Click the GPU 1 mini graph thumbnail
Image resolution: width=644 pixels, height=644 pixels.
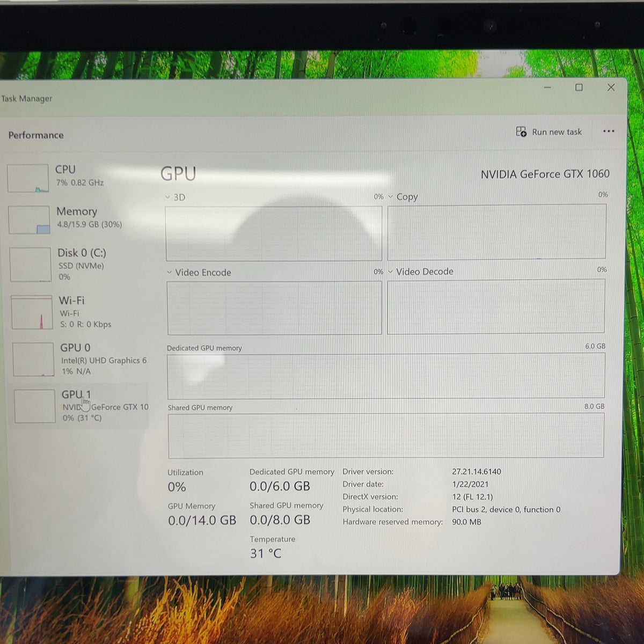pyautogui.click(x=35, y=406)
